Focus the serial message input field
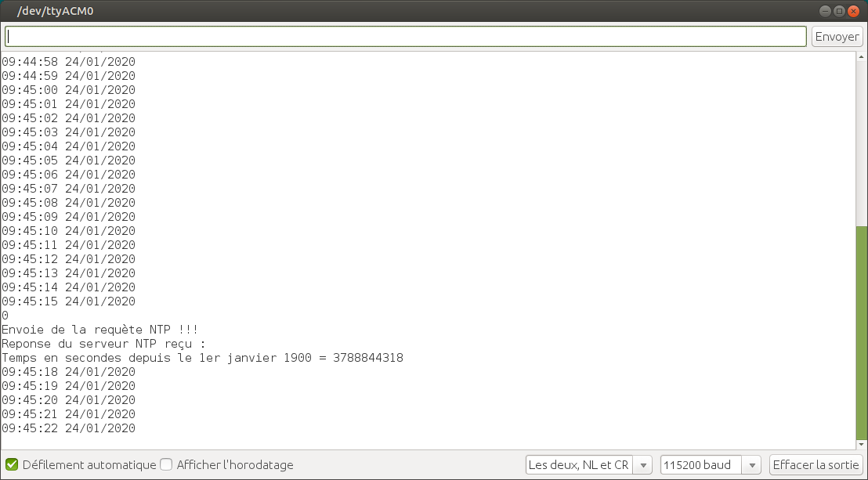 tap(406, 37)
